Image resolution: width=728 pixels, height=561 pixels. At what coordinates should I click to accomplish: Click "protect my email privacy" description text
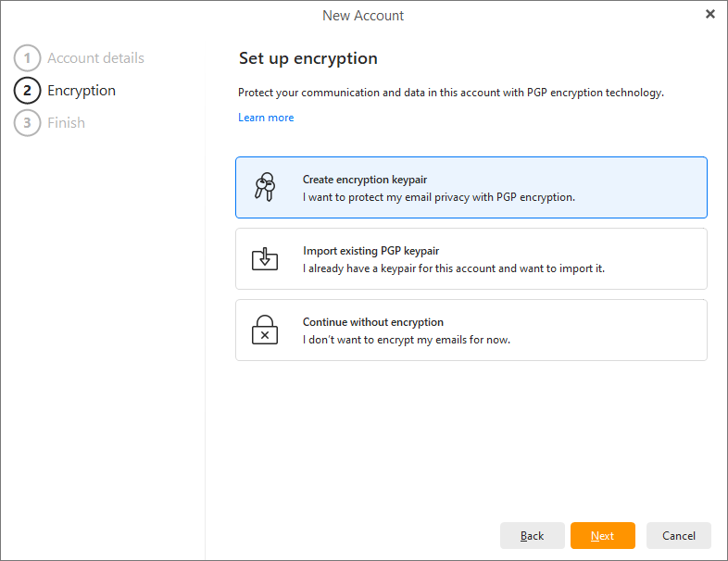click(x=438, y=197)
